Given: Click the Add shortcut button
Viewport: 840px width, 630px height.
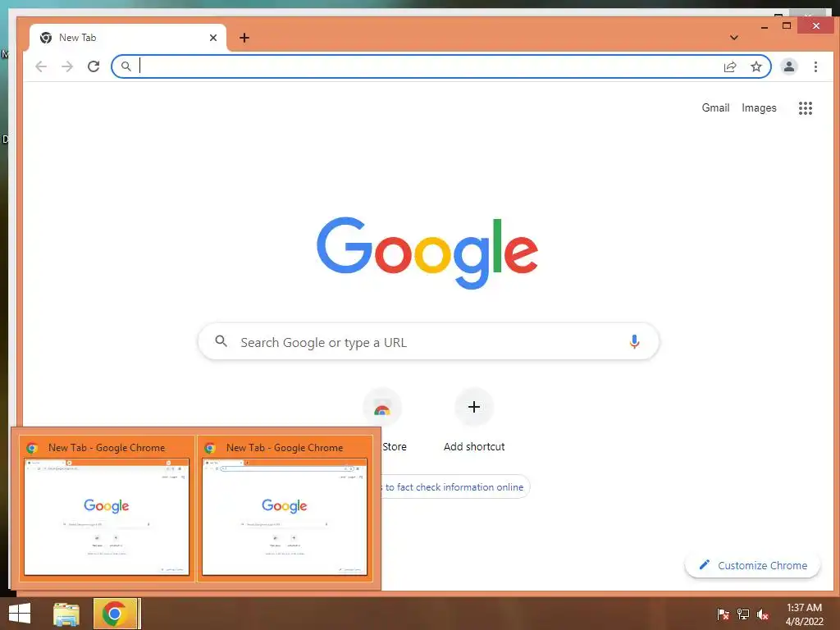Looking at the screenshot, I should click(474, 421).
